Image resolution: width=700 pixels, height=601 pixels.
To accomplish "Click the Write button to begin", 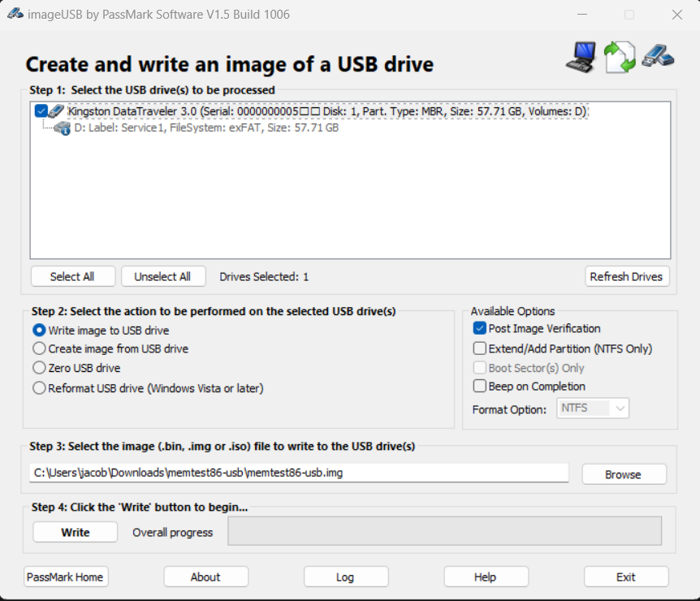I will [75, 532].
